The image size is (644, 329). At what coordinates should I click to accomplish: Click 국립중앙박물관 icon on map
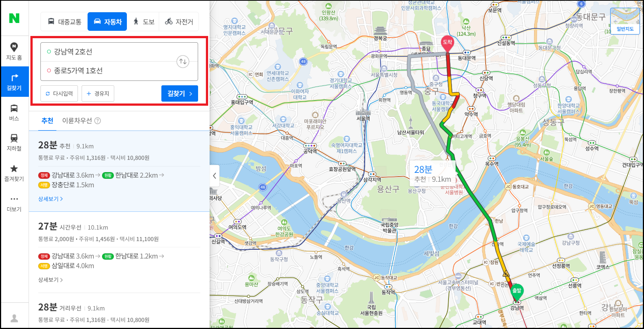click(389, 225)
